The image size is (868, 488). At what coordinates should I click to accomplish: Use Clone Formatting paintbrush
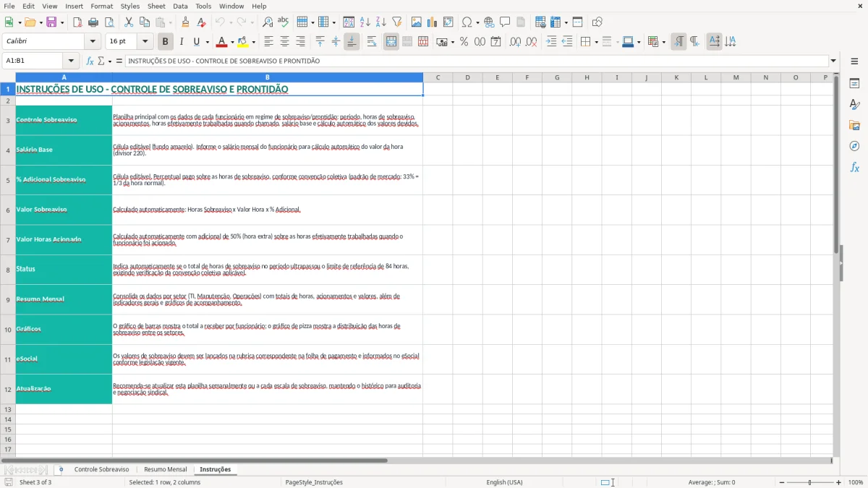[x=186, y=22]
